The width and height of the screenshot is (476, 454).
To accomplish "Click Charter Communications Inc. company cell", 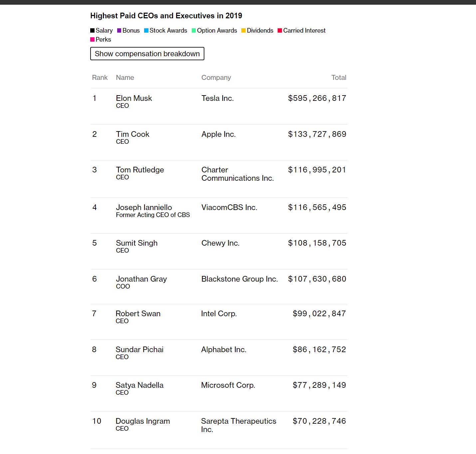I will click(x=237, y=174).
